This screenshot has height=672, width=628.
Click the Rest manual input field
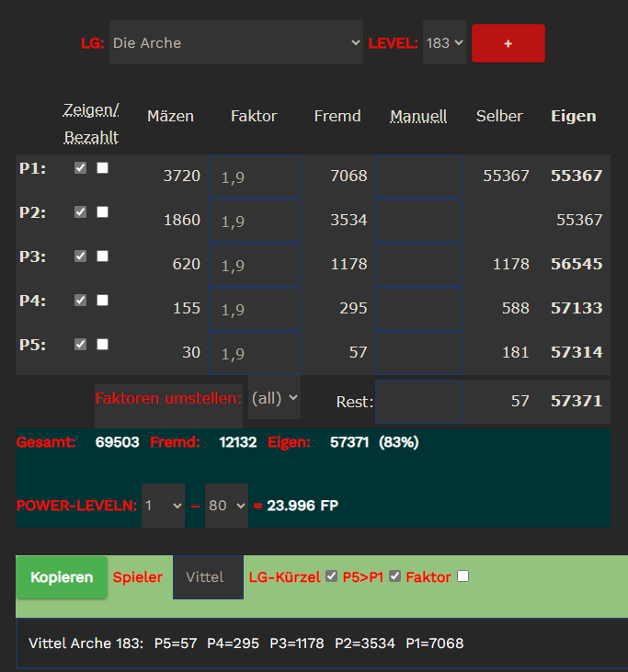[x=418, y=402]
